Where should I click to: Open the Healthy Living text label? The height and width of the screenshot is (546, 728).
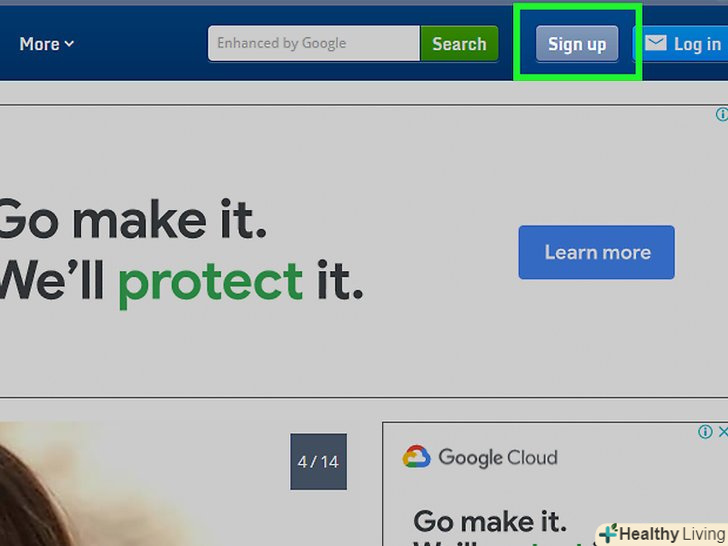pyautogui.click(x=673, y=534)
